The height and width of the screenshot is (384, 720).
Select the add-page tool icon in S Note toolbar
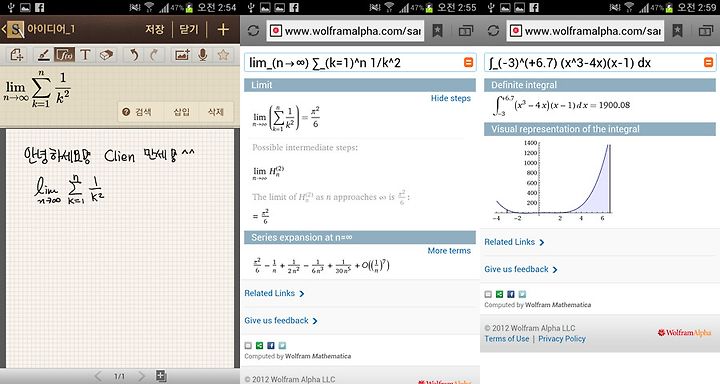pyautogui.click(x=17, y=55)
